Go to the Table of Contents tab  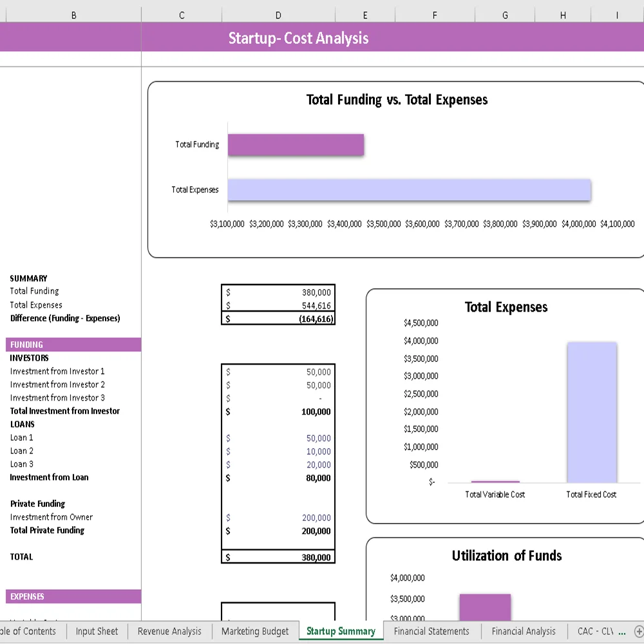tap(26, 632)
